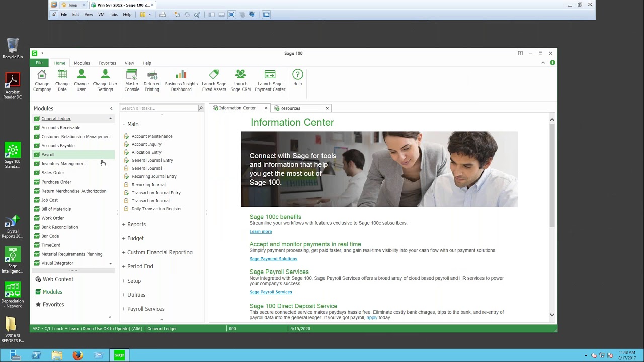Expand the Period End group
644x362 pixels.
[x=124, y=266]
